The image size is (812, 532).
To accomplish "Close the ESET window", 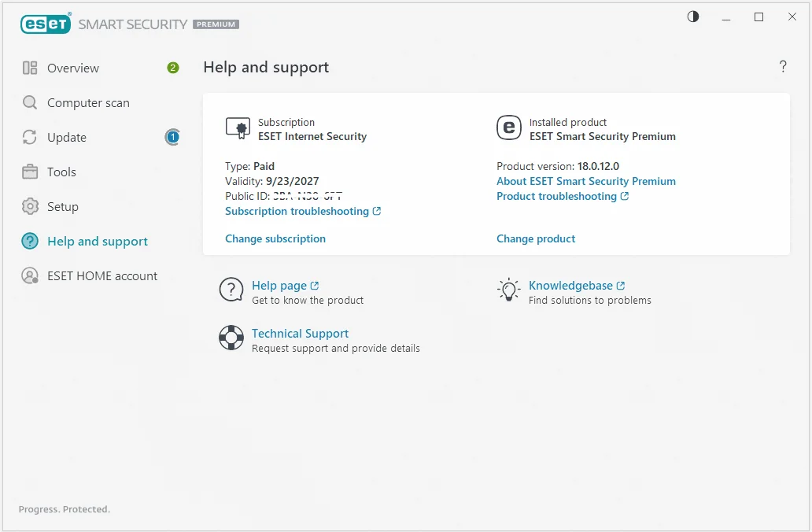I will [x=792, y=17].
